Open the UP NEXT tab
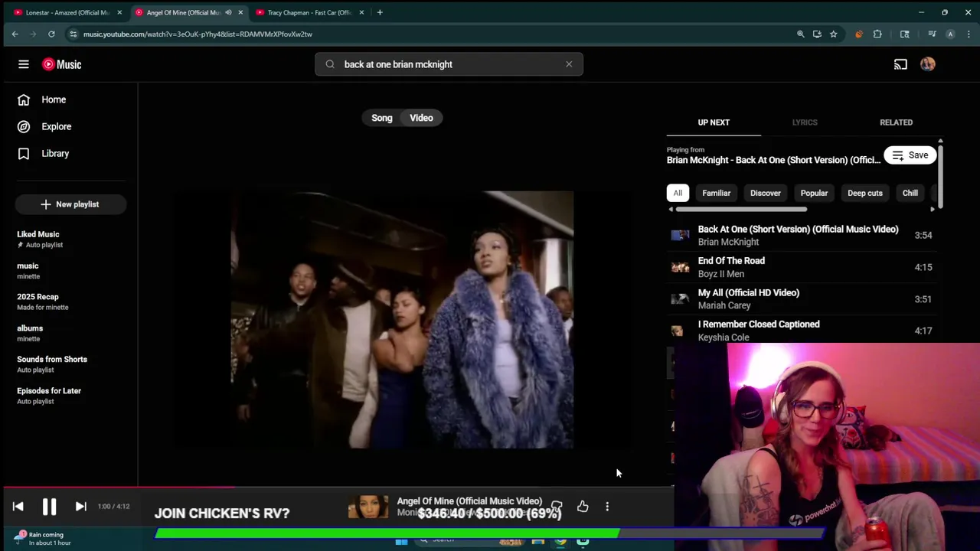Viewport: 980px width, 551px height. click(714, 122)
